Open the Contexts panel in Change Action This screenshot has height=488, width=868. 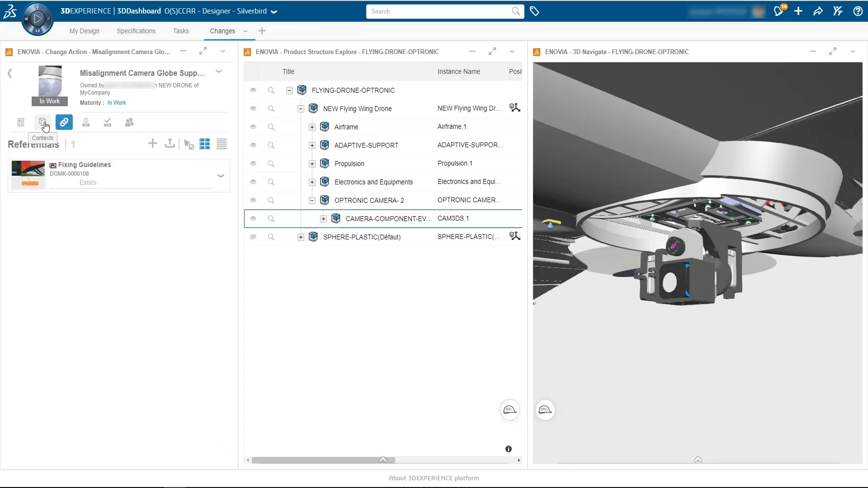click(42, 122)
